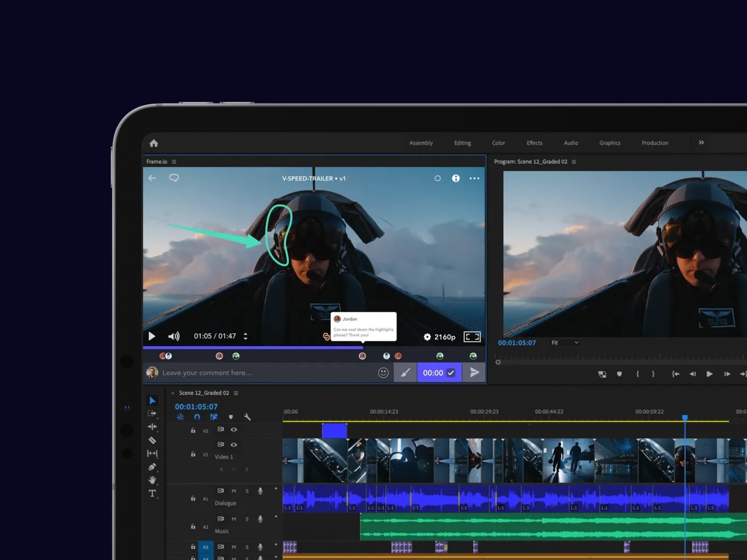Open the Effects workspace tab
Image resolution: width=747 pixels, height=560 pixels.
click(534, 143)
